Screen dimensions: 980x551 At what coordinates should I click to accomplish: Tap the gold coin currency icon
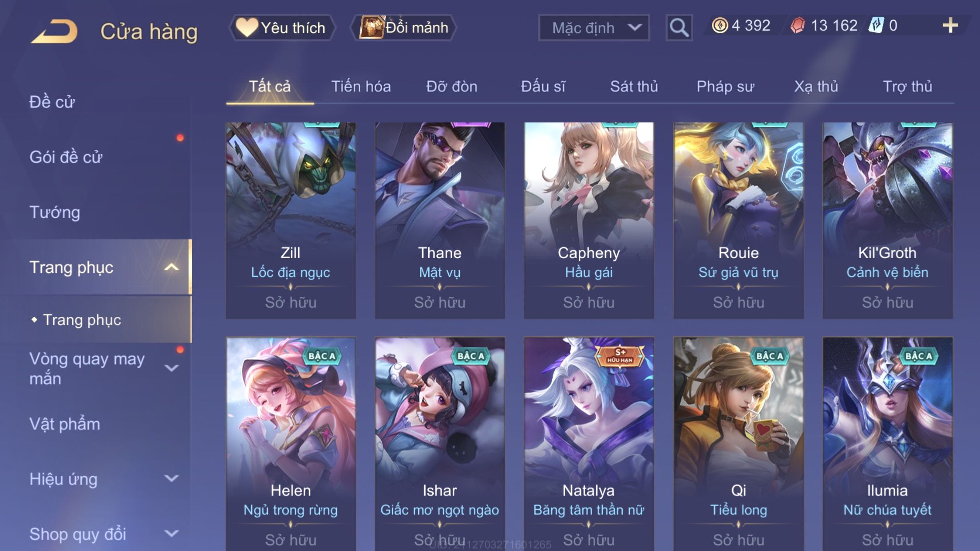720,25
